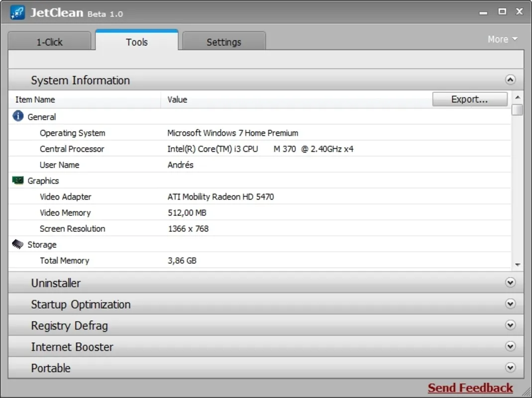The image size is (532, 398).
Task: Open the Send Feedback link
Action: pos(470,388)
